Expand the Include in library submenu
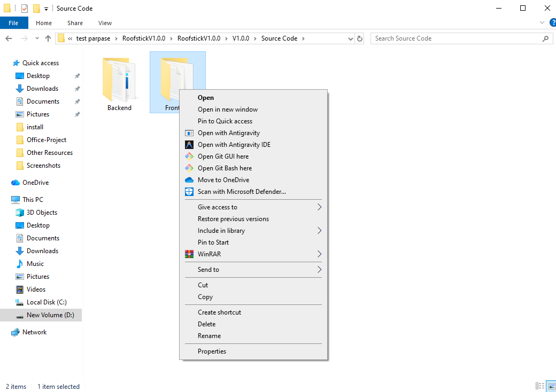556x392 pixels. [x=319, y=231]
